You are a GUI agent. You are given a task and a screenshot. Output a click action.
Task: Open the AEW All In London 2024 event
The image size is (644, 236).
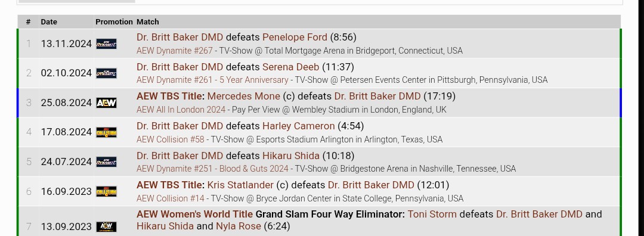pos(181,110)
